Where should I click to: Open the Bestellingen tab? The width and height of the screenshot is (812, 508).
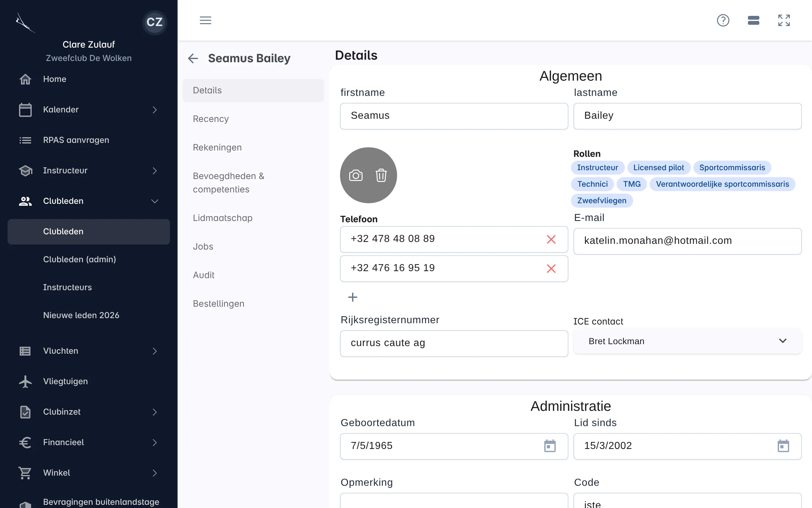click(x=253, y=304)
